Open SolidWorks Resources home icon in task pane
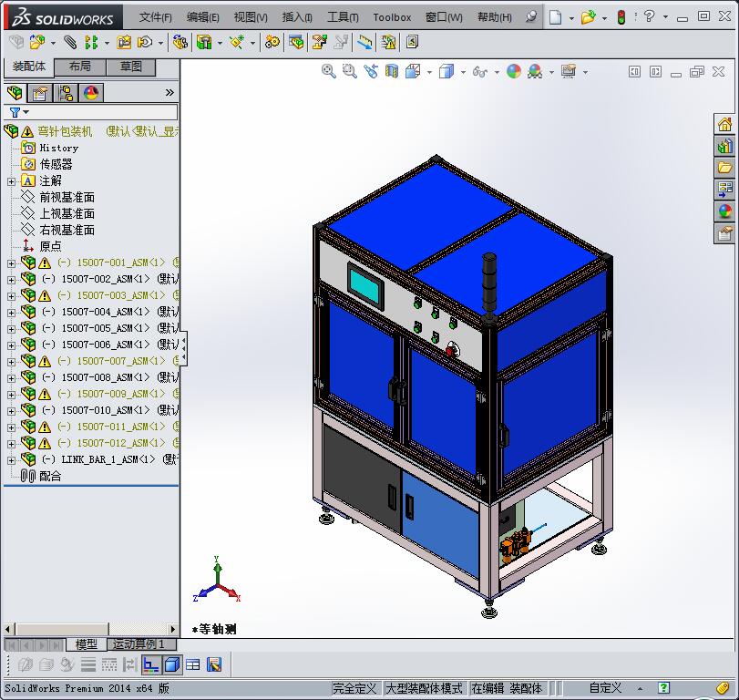The height and width of the screenshot is (700, 739). (724, 125)
